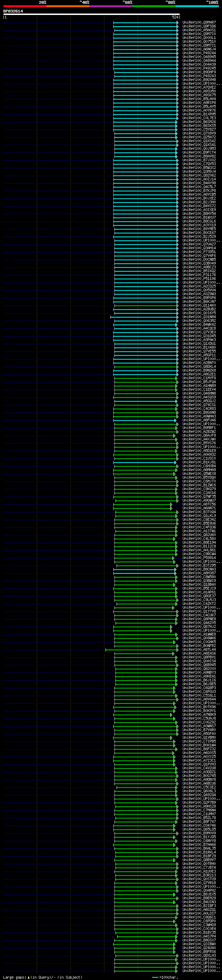The height and width of the screenshot is (980, 222).
Task: Select hit label UniRef100_A3PAK3
Action: tap(199, 340)
